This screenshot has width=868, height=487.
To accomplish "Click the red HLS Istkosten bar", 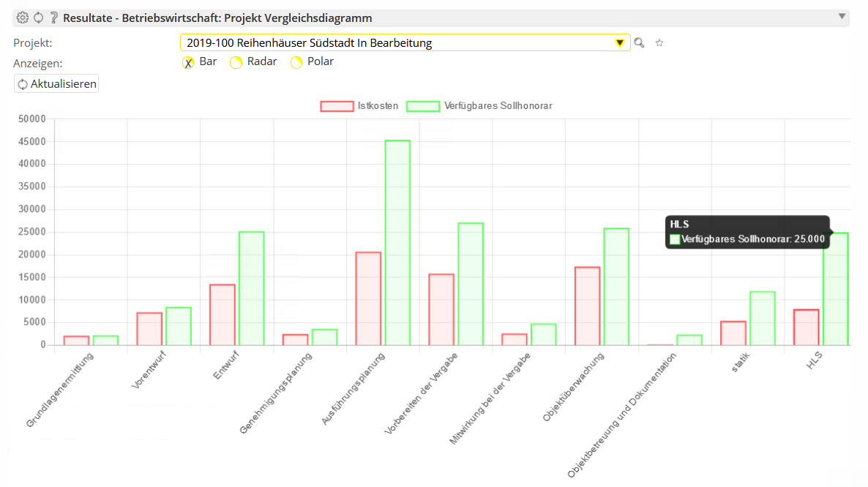I will click(x=807, y=327).
